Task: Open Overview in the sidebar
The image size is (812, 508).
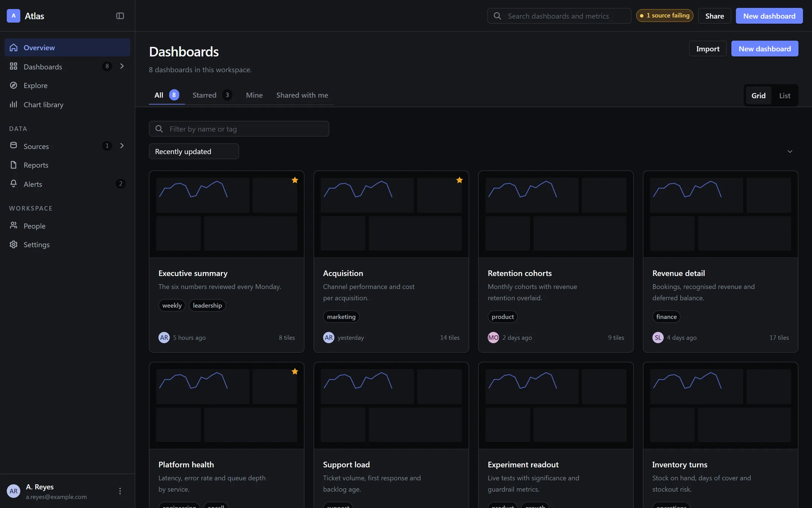Action: [x=67, y=47]
